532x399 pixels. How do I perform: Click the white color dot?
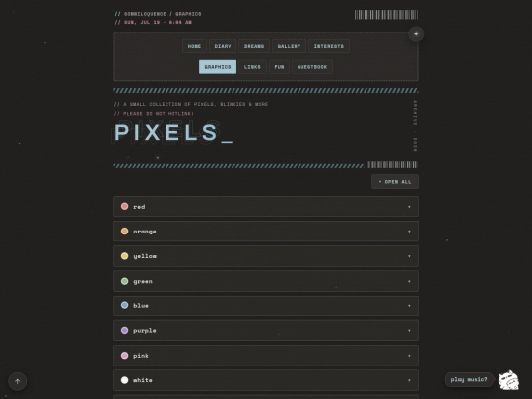[124, 380]
